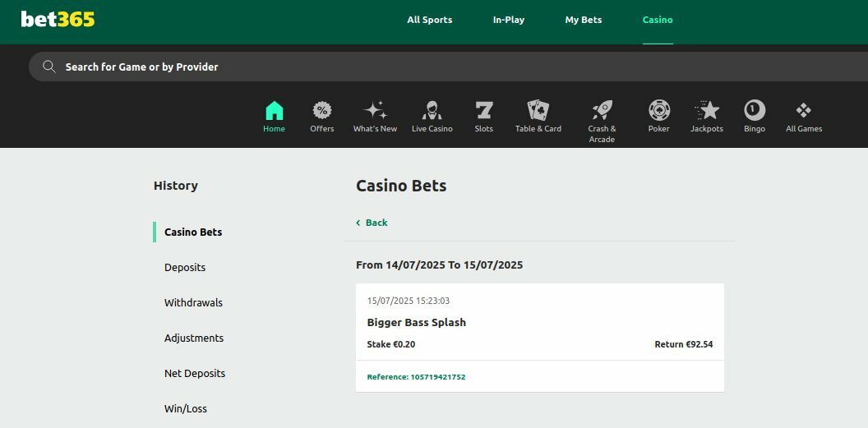Image resolution: width=868 pixels, height=428 pixels.
Task: Switch to the In-Play tab
Action: tap(509, 20)
